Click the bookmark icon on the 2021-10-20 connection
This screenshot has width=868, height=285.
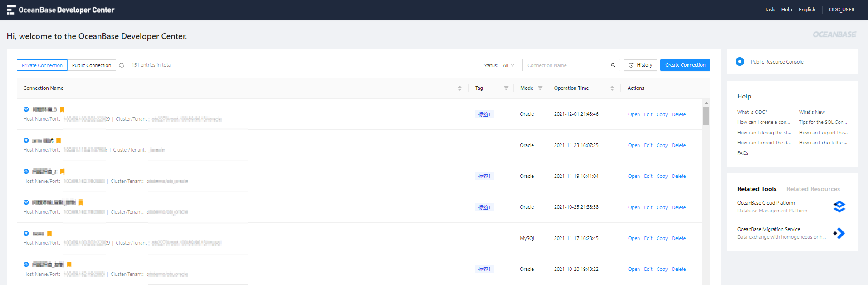coord(69,265)
